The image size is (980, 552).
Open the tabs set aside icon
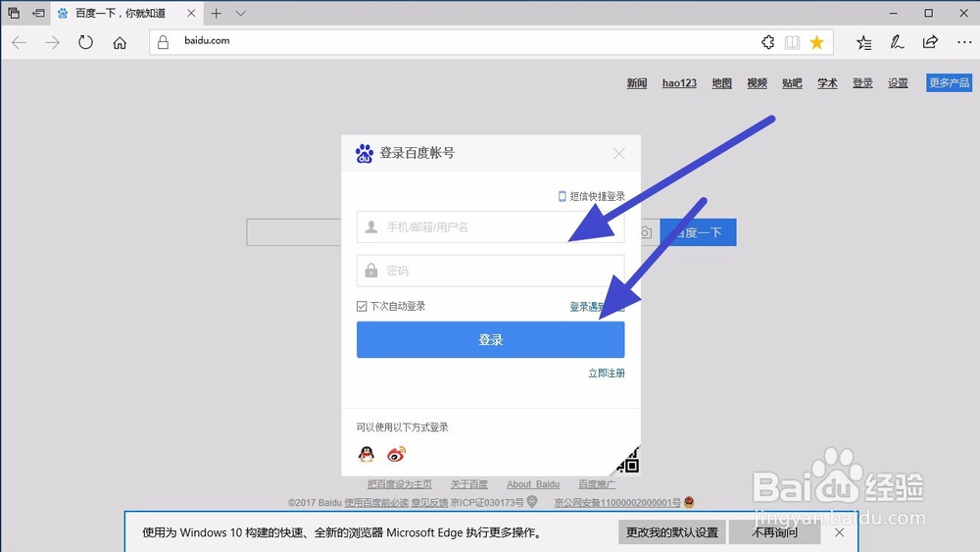pyautogui.click(x=14, y=13)
